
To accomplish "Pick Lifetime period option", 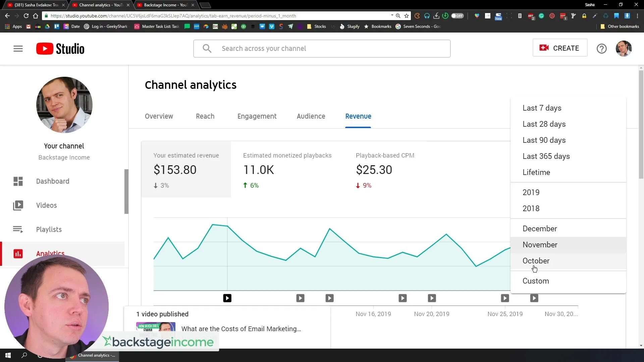I will 536,172.
